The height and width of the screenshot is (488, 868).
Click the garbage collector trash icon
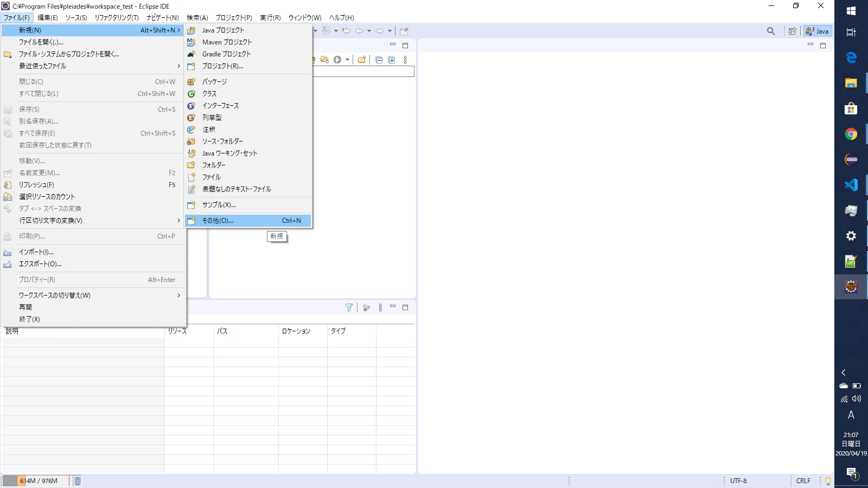tap(78, 481)
